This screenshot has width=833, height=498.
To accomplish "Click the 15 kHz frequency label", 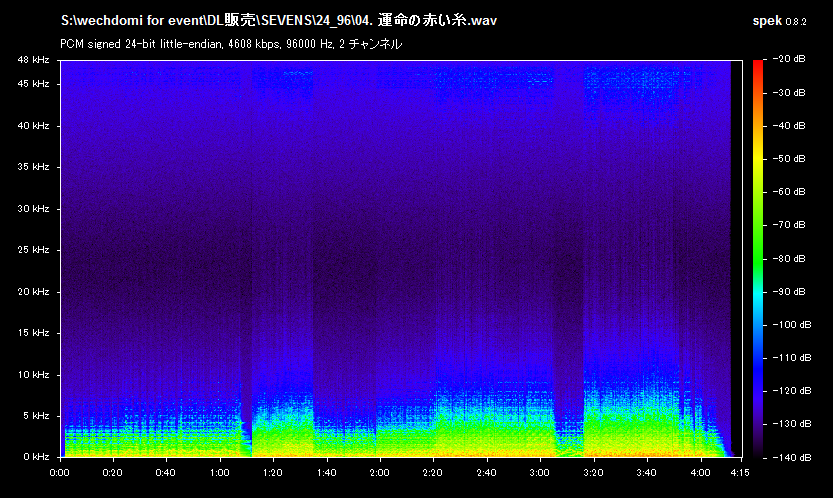I will tap(33, 333).
